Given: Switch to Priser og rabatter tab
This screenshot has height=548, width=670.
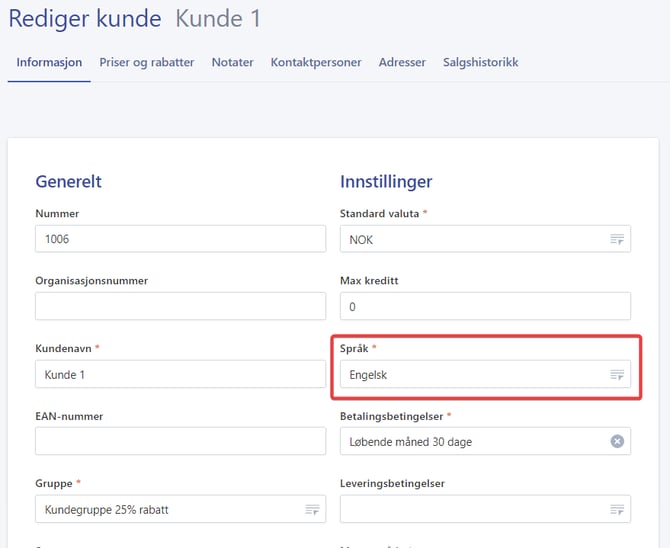Looking at the screenshot, I should coord(147,62).
